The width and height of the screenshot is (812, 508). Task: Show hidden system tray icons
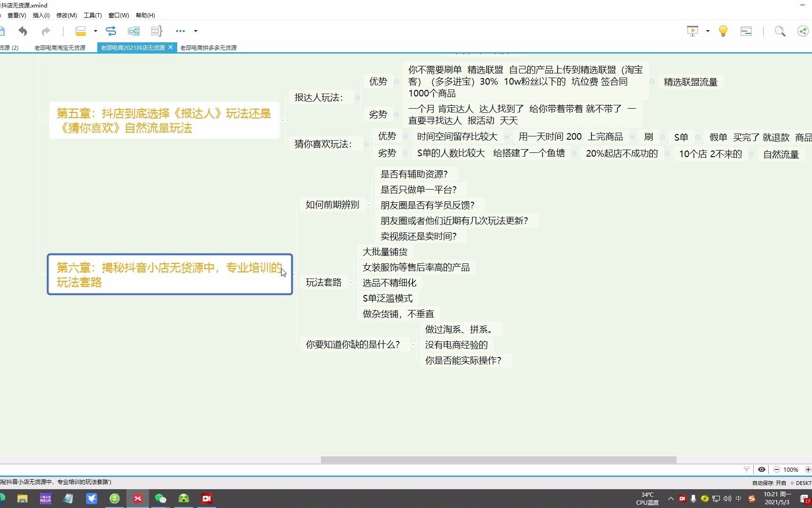coord(671,499)
